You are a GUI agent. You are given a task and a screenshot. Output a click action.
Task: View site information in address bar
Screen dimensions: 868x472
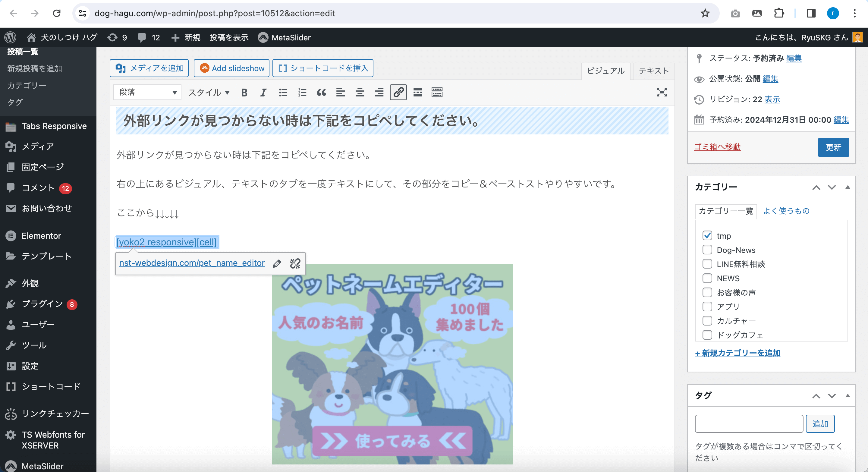click(83, 13)
